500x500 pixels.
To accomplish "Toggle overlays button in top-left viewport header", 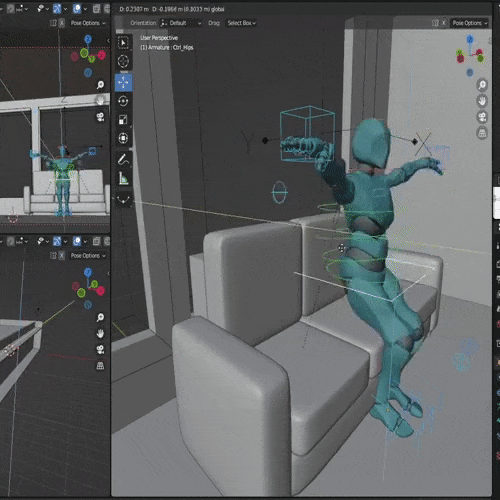I will [x=77, y=9].
